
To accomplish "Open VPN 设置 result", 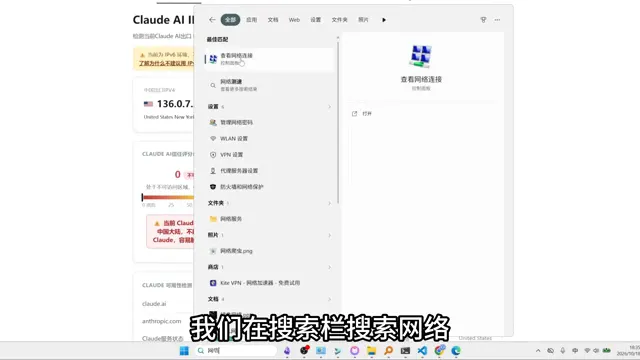I will tap(269, 155).
